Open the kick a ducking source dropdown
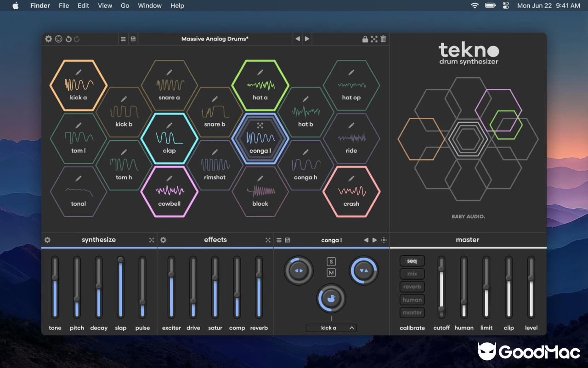The width and height of the screenshot is (588, 368). pyautogui.click(x=331, y=328)
